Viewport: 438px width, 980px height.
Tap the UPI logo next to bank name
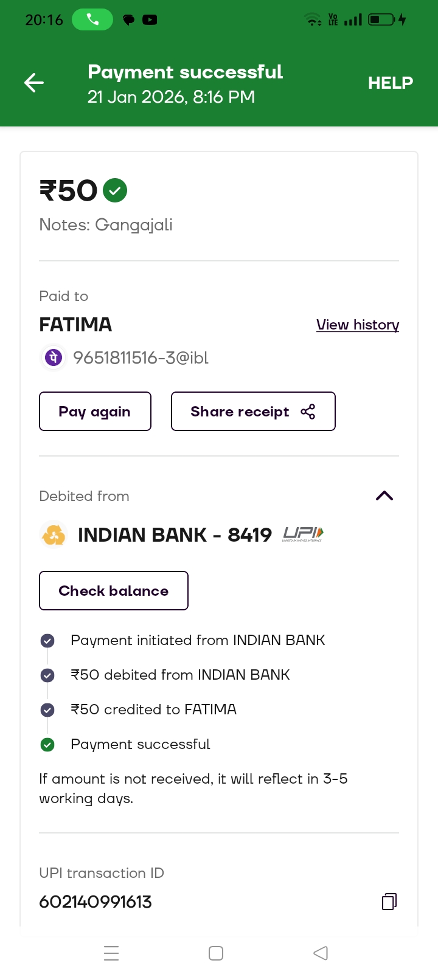point(303,534)
